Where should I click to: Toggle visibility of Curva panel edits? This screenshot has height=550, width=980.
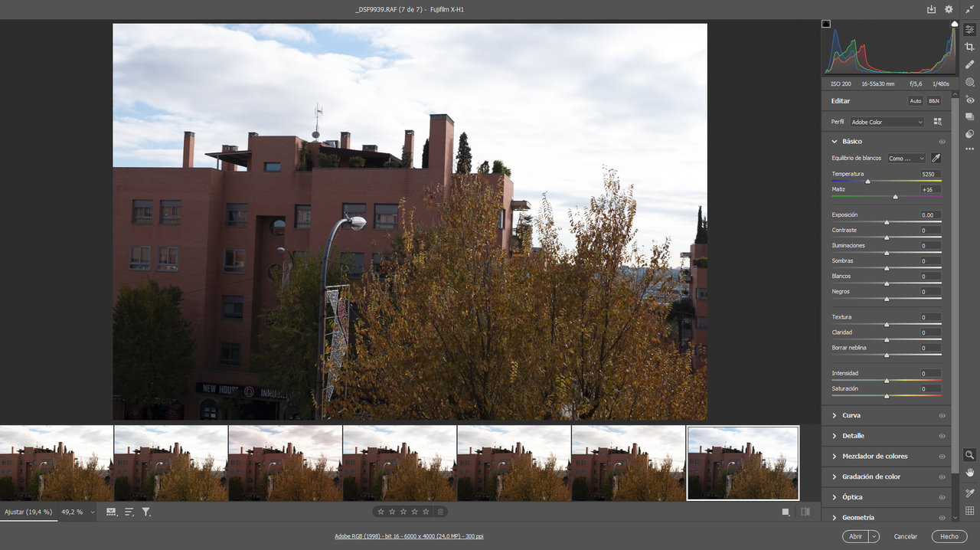942,416
